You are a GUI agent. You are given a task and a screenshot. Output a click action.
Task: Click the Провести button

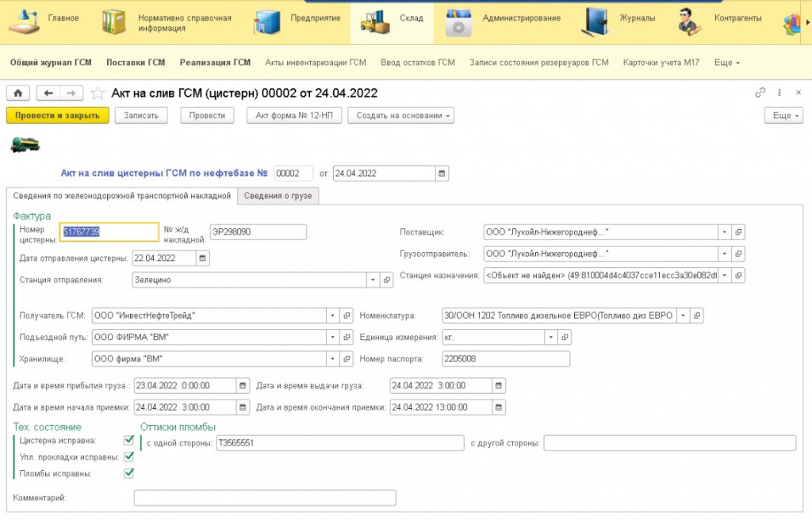coord(207,116)
